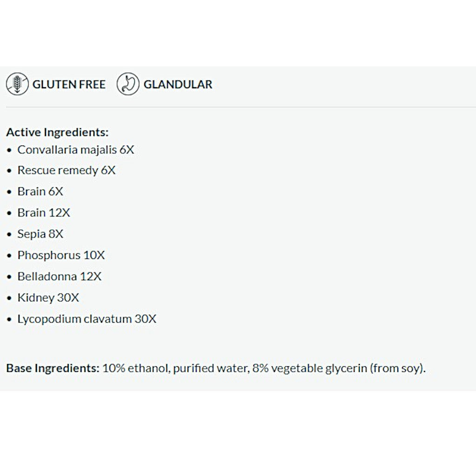Viewport: 476px width, 476px height.
Task: Click the Active Ingredients heading
Action: tap(57, 132)
